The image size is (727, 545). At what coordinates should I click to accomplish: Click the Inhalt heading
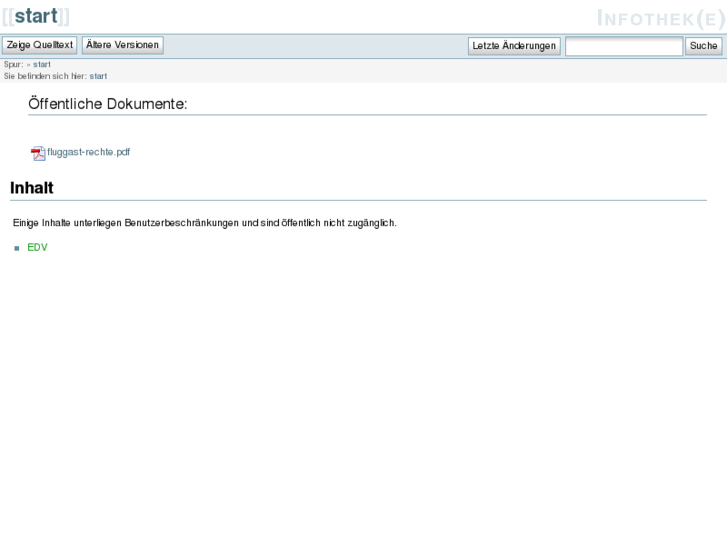point(32,188)
